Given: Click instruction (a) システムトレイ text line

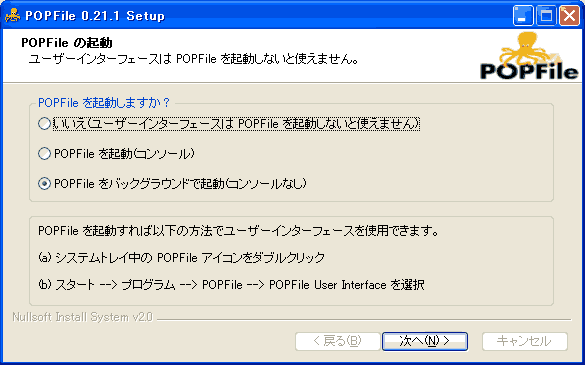Looking at the screenshot, I should click(182, 258).
